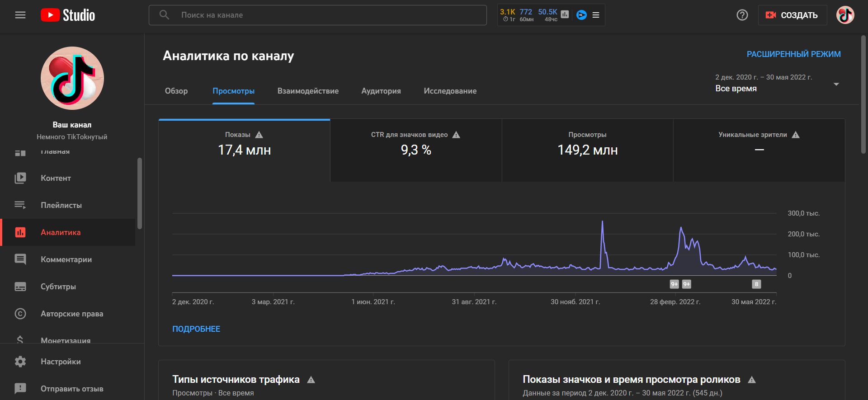Open the hamburger navigation menu
This screenshot has width=868, height=400.
20,15
